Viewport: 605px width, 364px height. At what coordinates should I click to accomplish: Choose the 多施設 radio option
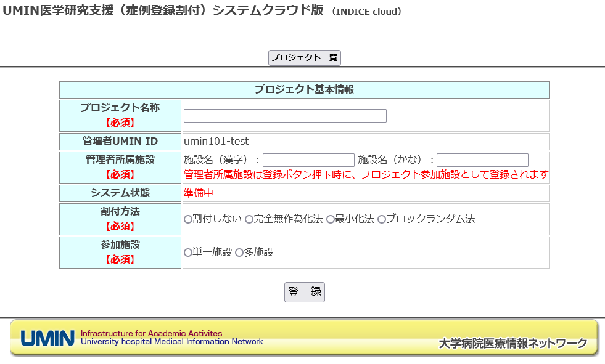pos(239,253)
